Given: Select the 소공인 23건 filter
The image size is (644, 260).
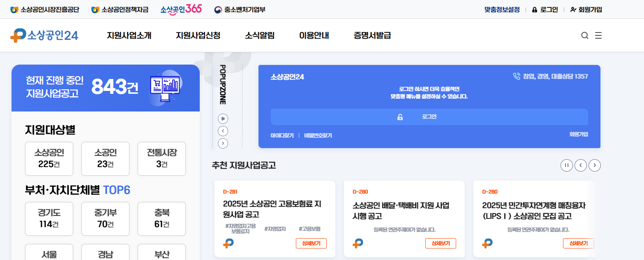Looking at the screenshot, I should 105,159.
